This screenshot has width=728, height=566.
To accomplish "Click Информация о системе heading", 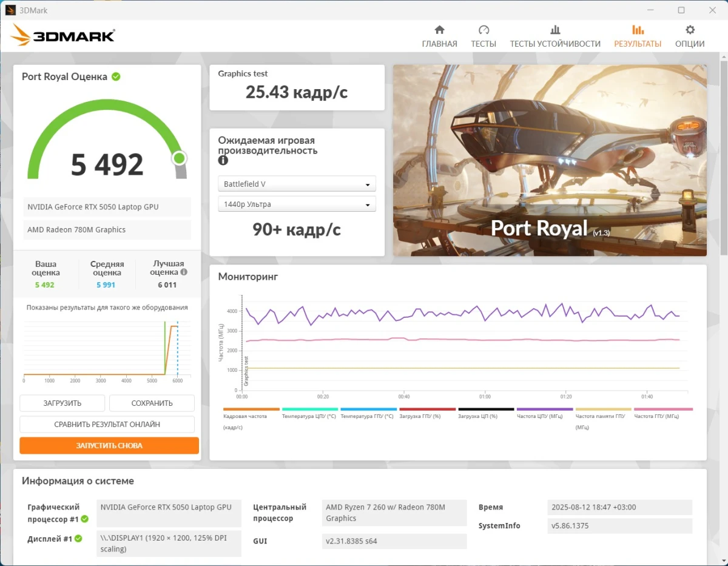I will [x=78, y=481].
